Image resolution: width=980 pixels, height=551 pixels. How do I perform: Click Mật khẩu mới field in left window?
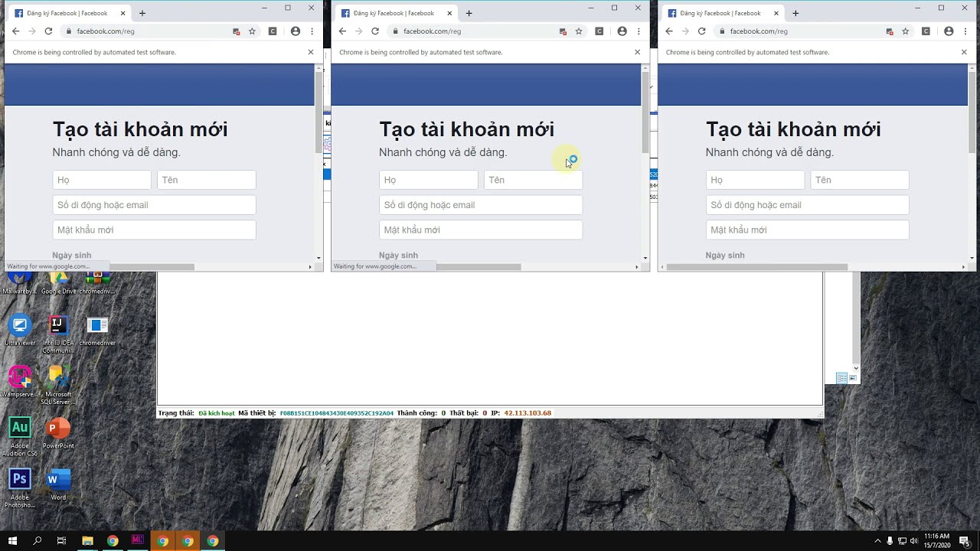[154, 230]
